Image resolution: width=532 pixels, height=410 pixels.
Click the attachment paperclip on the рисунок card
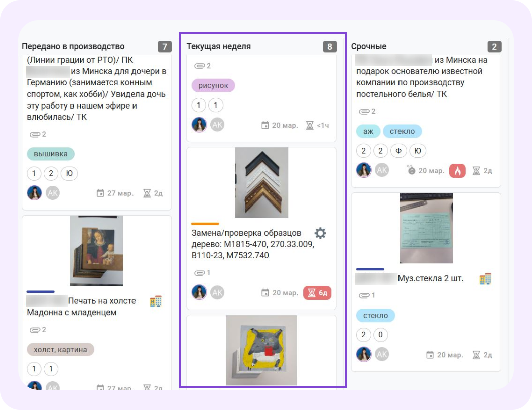(203, 66)
